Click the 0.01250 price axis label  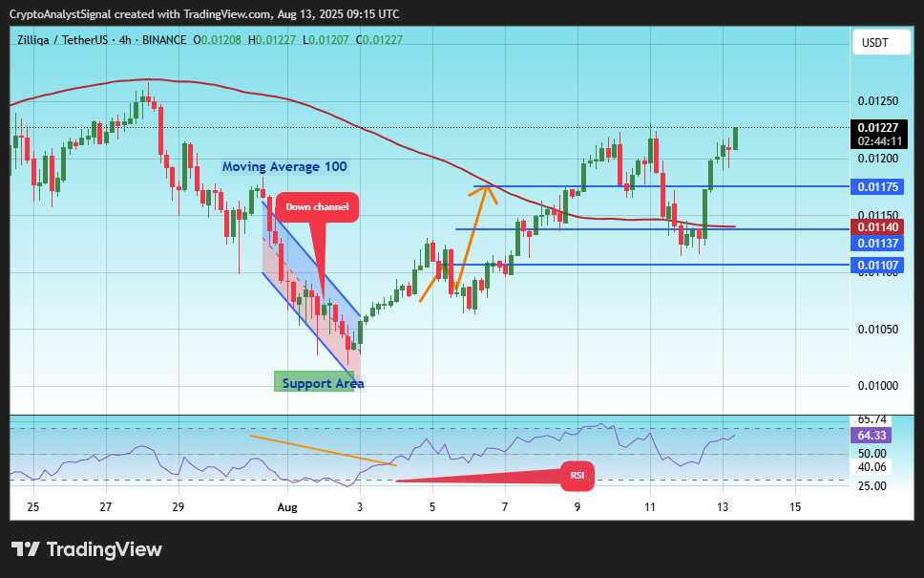[x=878, y=101]
